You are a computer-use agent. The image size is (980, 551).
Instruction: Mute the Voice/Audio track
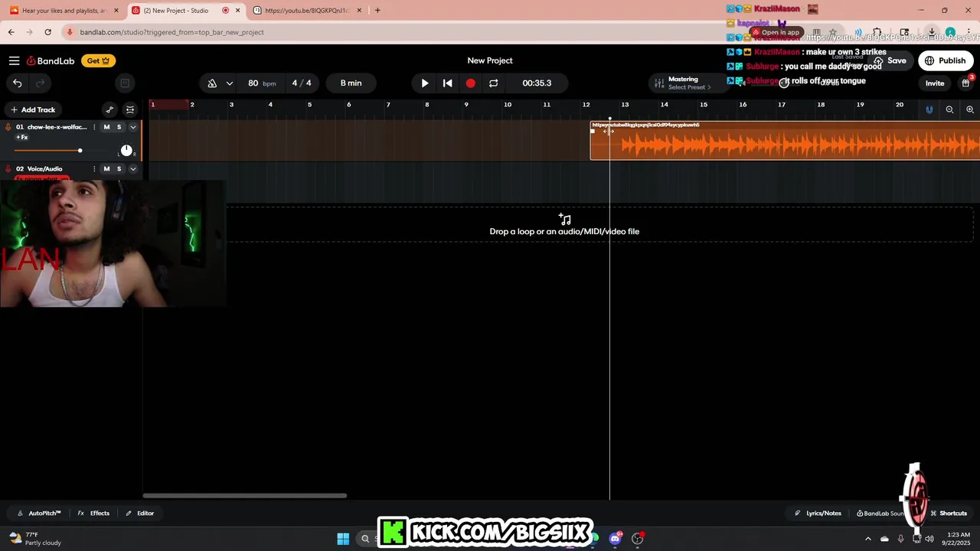click(106, 168)
